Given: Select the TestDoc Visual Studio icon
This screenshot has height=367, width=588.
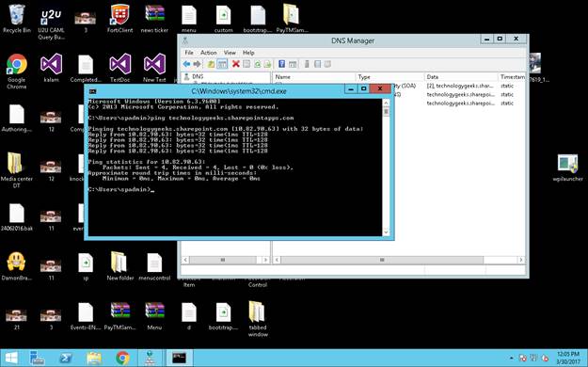Looking at the screenshot, I should pyautogui.click(x=120, y=68).
